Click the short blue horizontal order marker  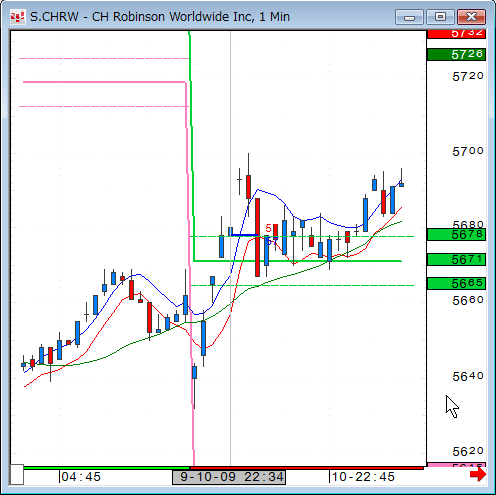click(245, 235)
